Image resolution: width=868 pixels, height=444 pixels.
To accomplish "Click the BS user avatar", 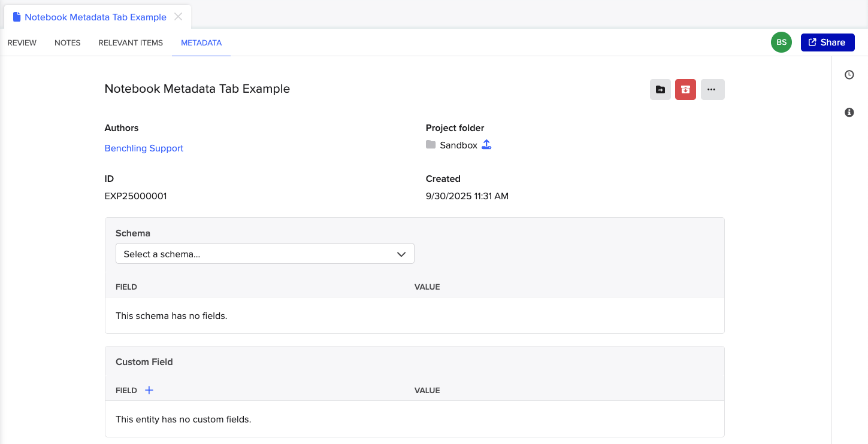I will (x=781, y=42).
